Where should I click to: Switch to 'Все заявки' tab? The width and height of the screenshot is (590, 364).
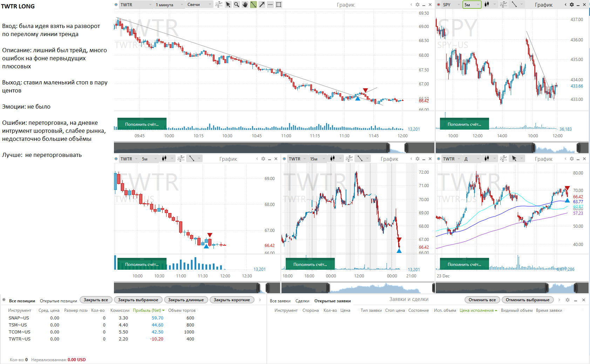pyautogui.click(x=280, y=301)
